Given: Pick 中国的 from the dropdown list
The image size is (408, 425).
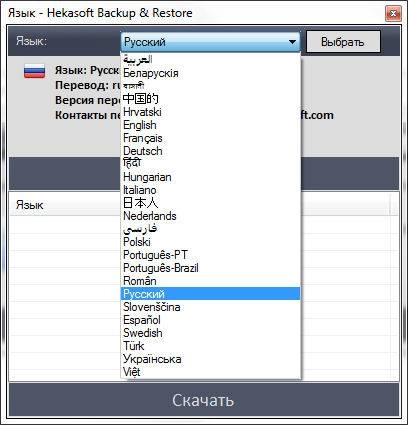Looking at the screenshot, I should coord(211,99).
